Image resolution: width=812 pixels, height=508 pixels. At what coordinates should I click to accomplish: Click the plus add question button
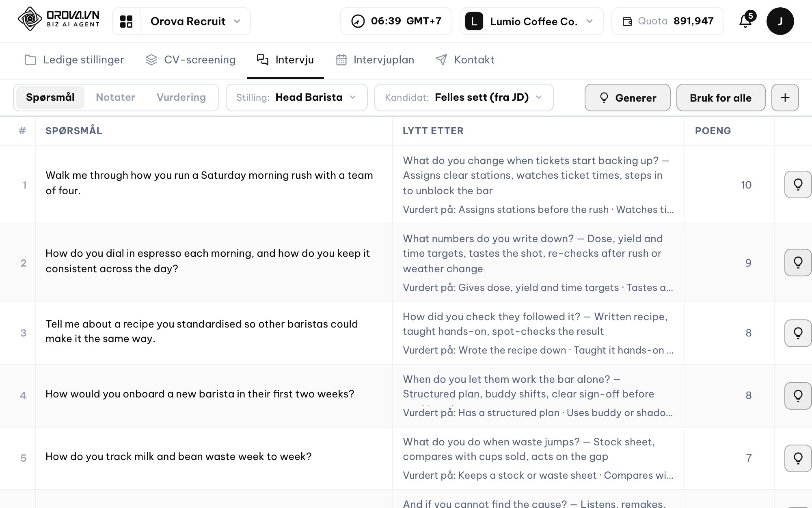pyautogui.click(x=785, y=98)
